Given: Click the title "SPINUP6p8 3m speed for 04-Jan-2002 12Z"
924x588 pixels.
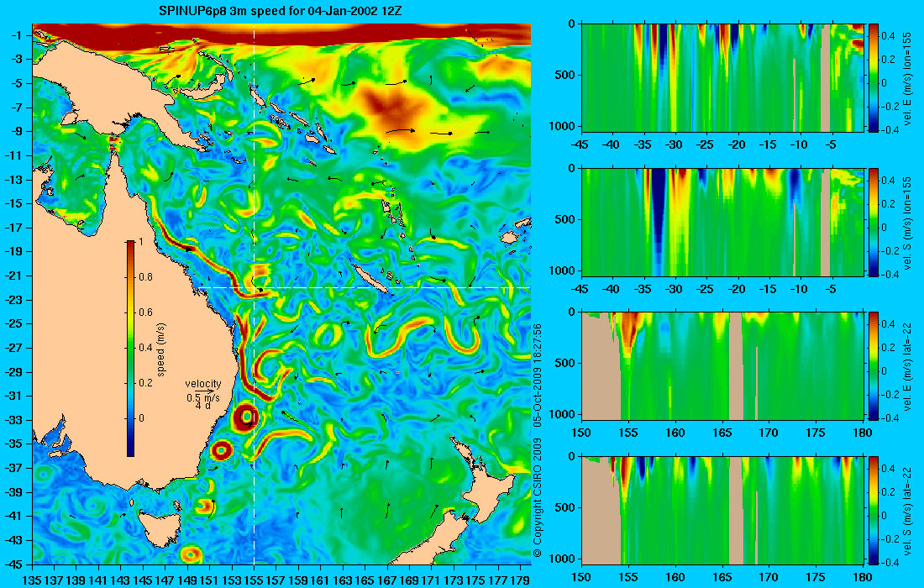Looking at the screenshot, I should tap(280, 11).
